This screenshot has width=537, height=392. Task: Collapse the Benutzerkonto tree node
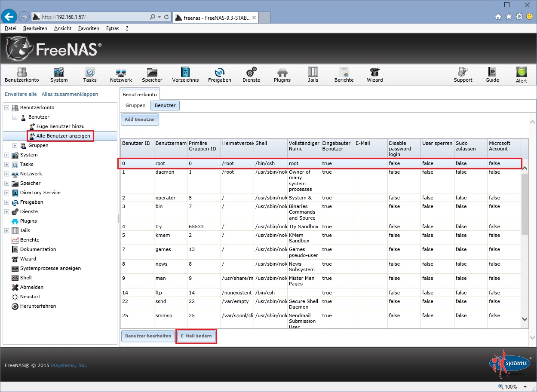[x=6, y=107]
